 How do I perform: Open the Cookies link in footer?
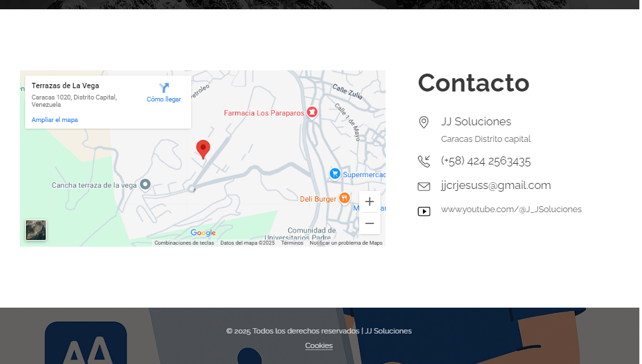coord(319,345)
